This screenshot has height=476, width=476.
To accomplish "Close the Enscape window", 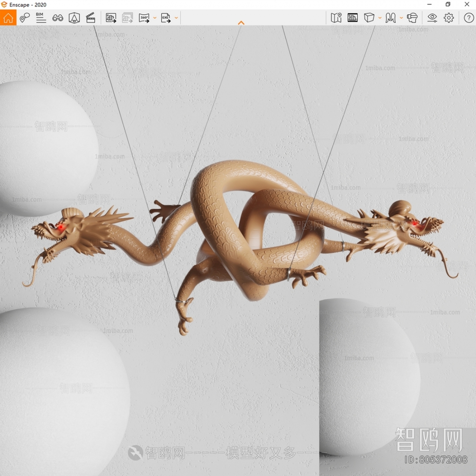I will (x=467, y=4).
